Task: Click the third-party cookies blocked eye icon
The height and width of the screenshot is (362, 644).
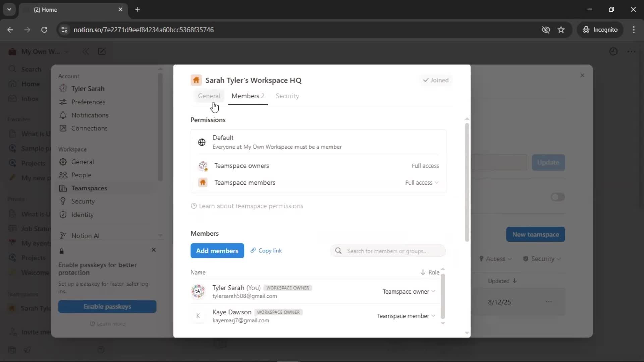Action: 546,29
